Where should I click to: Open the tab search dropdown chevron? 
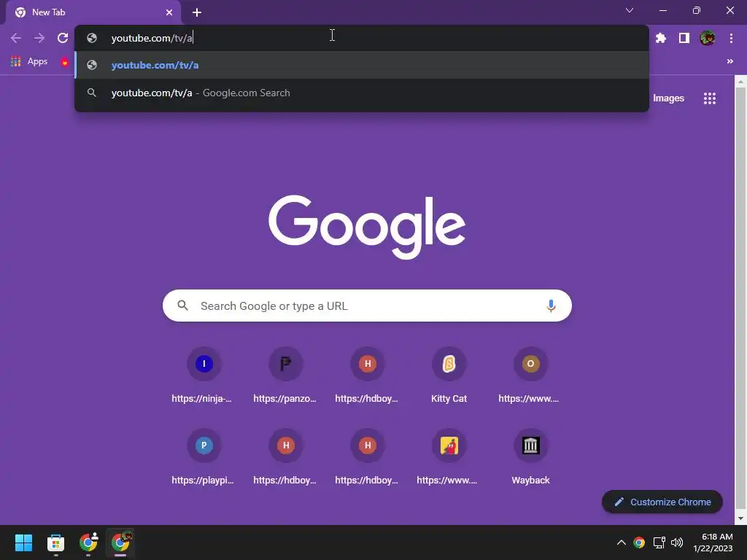pyautogui.click(x=630, y=10)
